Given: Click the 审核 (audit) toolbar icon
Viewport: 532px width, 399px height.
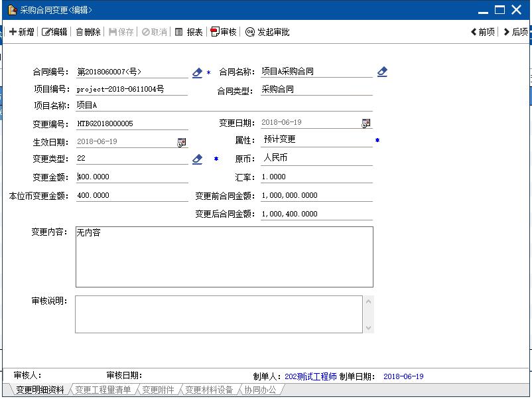Looking at the screenshot, I should point(215,32).
